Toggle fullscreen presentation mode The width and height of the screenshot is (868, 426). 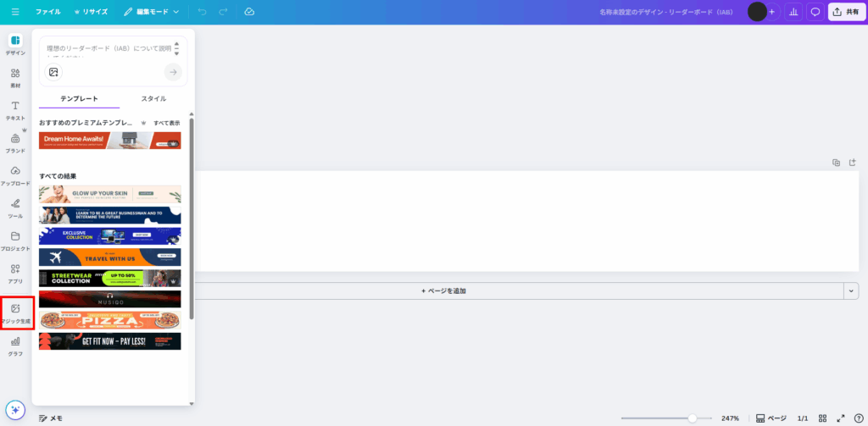[x=841, y=418]
